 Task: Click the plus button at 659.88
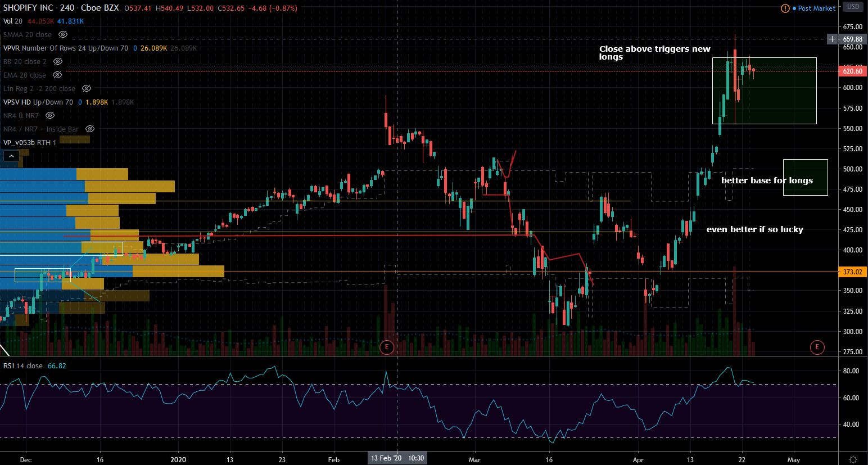(x=832, y=39)
